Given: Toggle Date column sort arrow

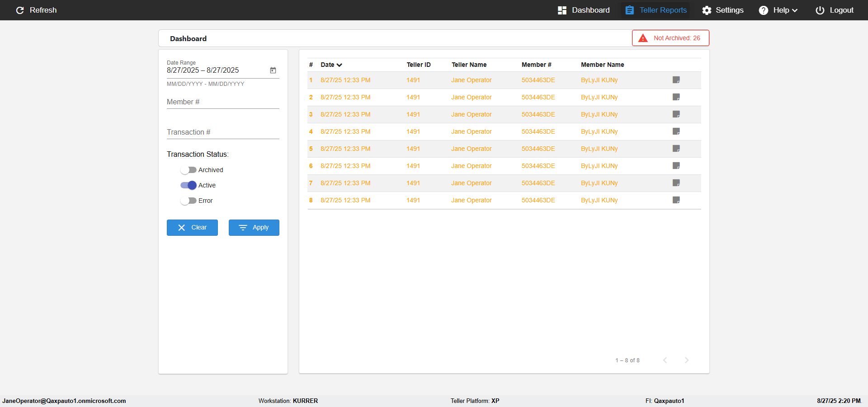Looking at the screenshot, I should click(339, 65).
